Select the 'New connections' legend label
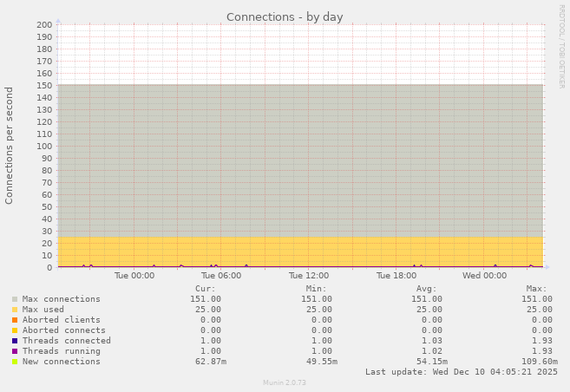 61,362
